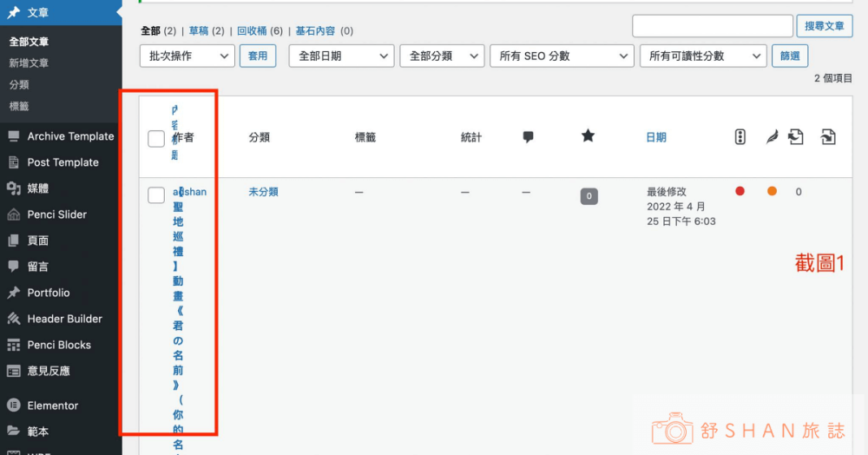This screenshot has height=455, width=868.
Task: Click the 媒體 media library icon
Action: click(14, 188)
